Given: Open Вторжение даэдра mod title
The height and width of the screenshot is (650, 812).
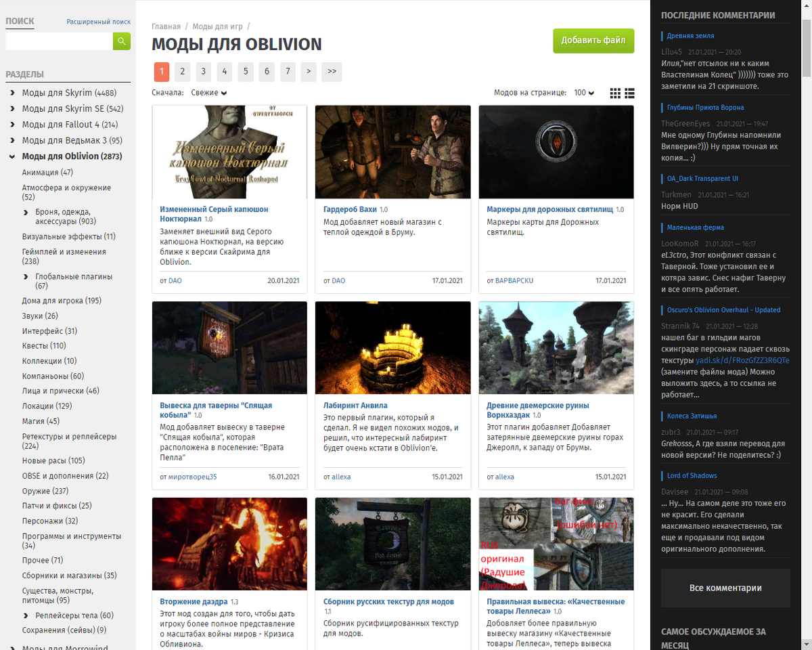Looking at the screenshot, I should (x=194, y=601).
